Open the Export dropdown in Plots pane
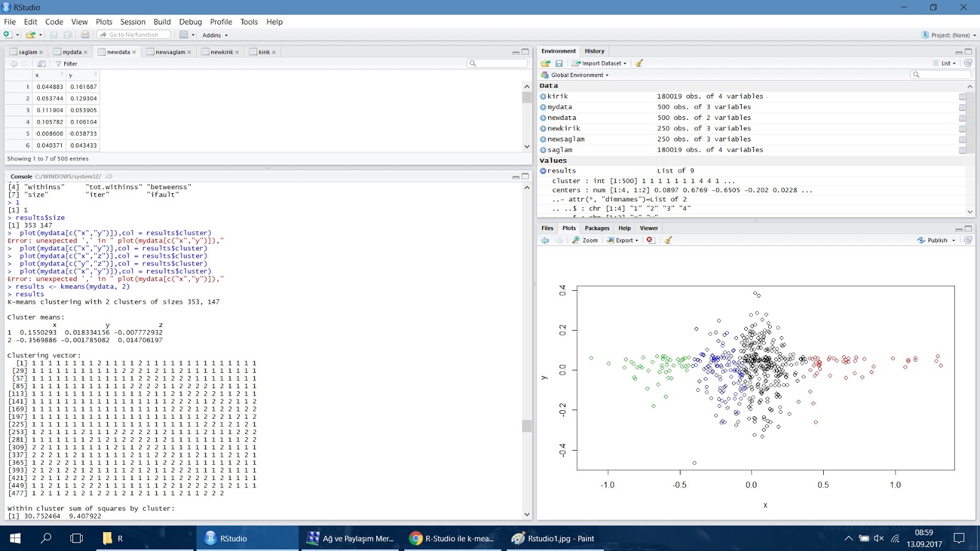Image resolution: width=980 pixels, height=551 pixels. click(x=623, y=240)
